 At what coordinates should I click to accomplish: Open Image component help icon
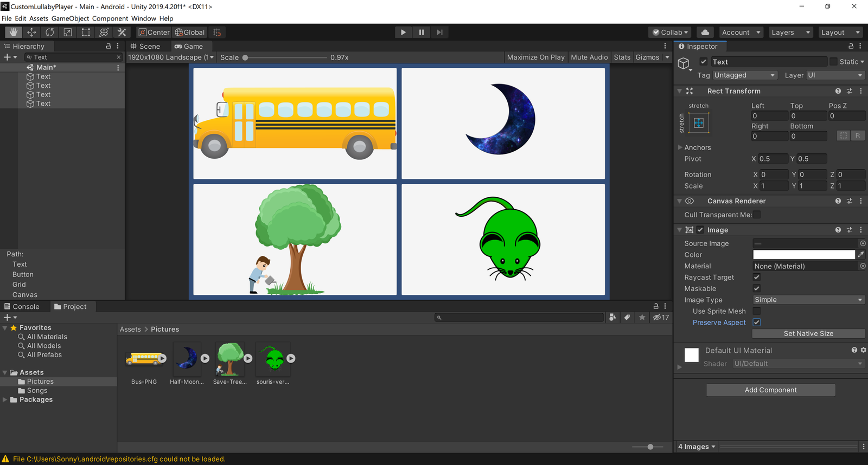(x=838, y=230)
